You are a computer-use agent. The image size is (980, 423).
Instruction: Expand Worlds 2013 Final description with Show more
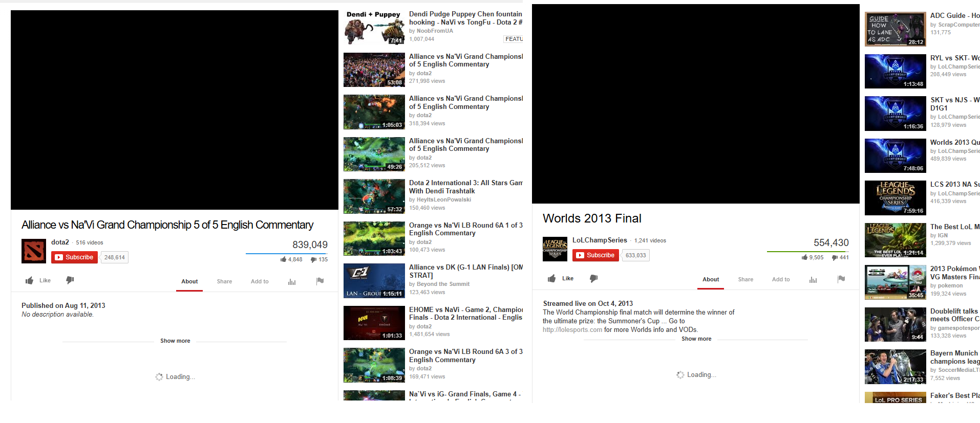tap(696, 339)
